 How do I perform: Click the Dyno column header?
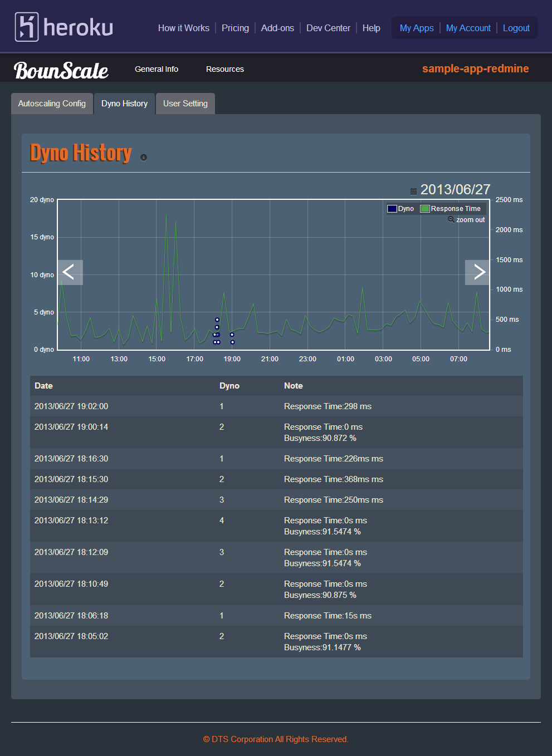click(x=229, y=386)
